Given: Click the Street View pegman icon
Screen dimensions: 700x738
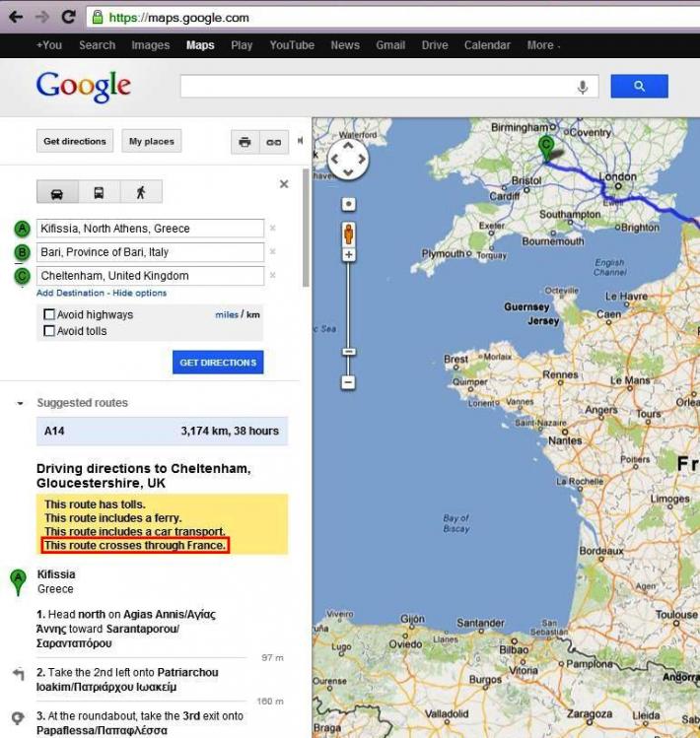Looking at the screenshot, I should tap(349, 234).
